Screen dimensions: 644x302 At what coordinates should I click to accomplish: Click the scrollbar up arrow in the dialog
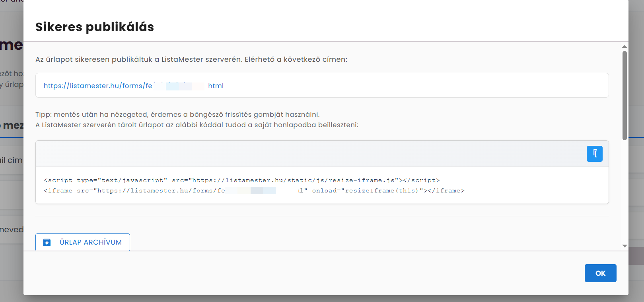(x=625, y=47)
